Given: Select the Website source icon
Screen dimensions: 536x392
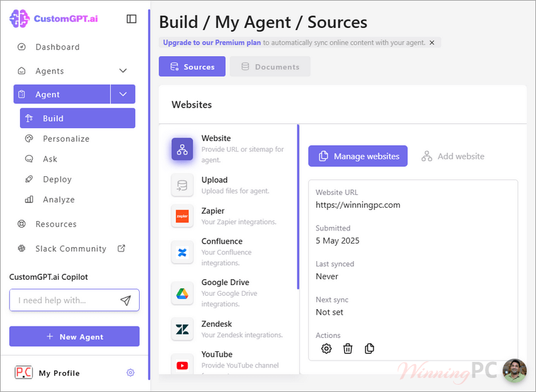Looking at the screenshot, I should point(182,149).
